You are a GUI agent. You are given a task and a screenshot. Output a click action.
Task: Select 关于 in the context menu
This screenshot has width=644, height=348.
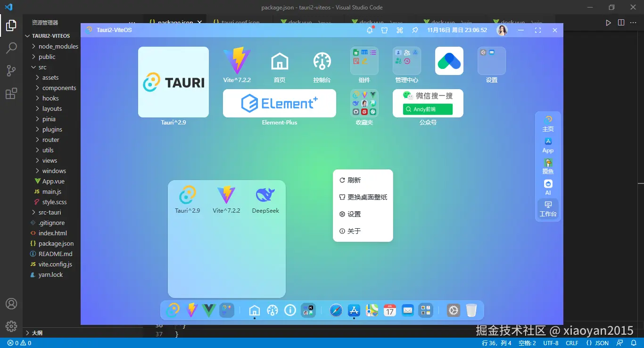(x=363, y=231)
